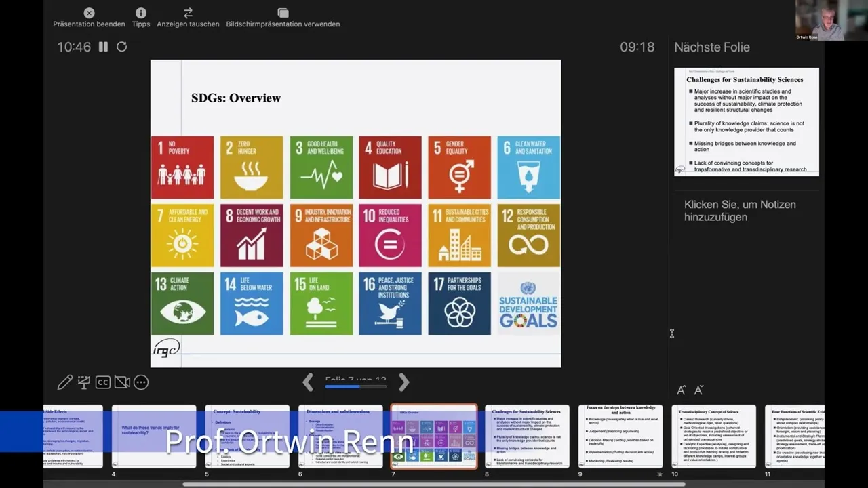
Task: Click slide title 'SDGs: Overview'
Action: tap(236, 98)
